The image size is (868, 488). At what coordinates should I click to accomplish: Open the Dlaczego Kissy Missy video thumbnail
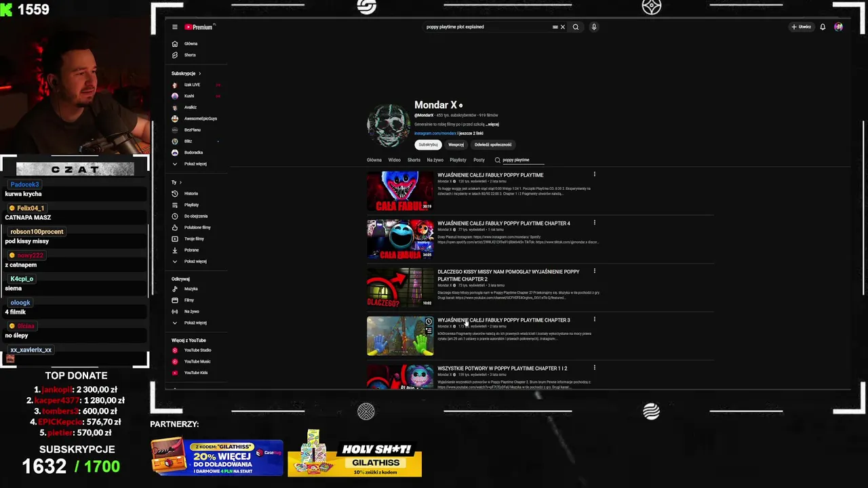click(400, 287)
